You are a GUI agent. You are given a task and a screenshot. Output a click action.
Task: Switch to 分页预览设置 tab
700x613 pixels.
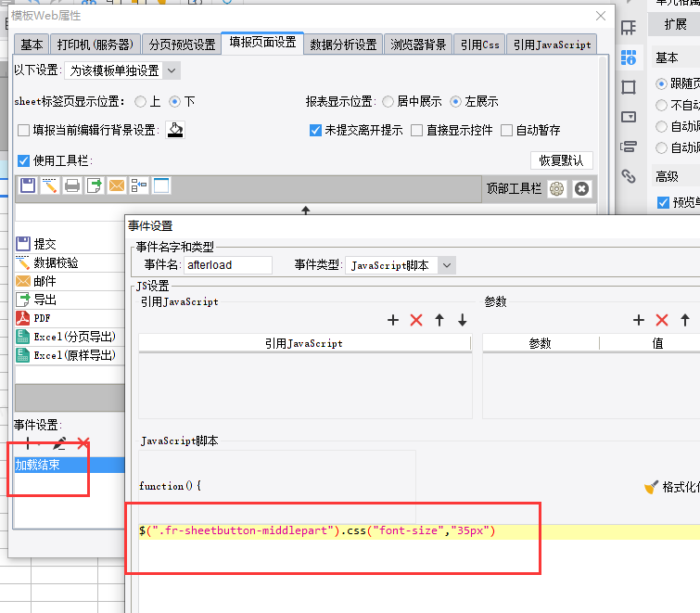182,45
